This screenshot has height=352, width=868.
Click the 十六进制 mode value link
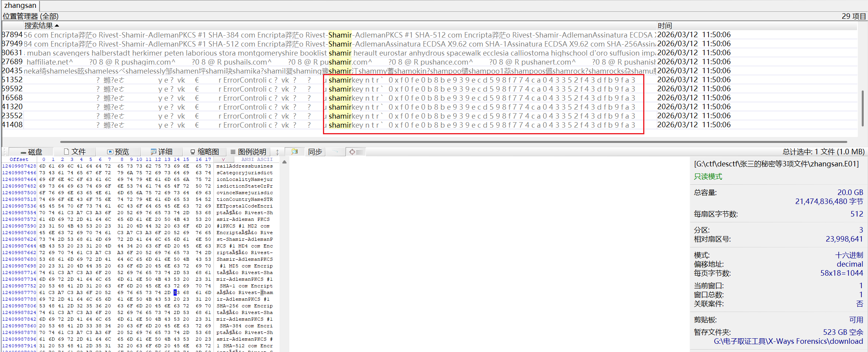[x=849, y=255]
